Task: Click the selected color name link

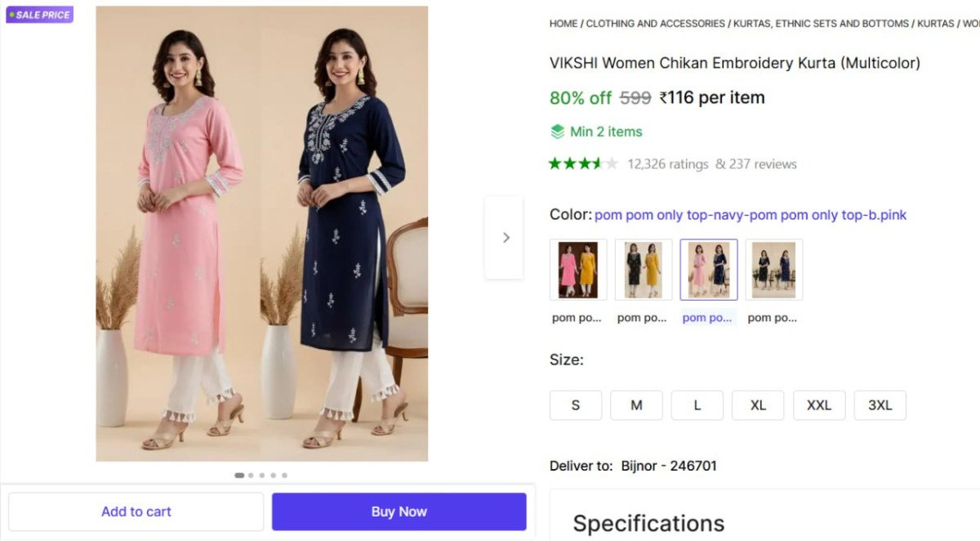Action: [x=751, y=214]
